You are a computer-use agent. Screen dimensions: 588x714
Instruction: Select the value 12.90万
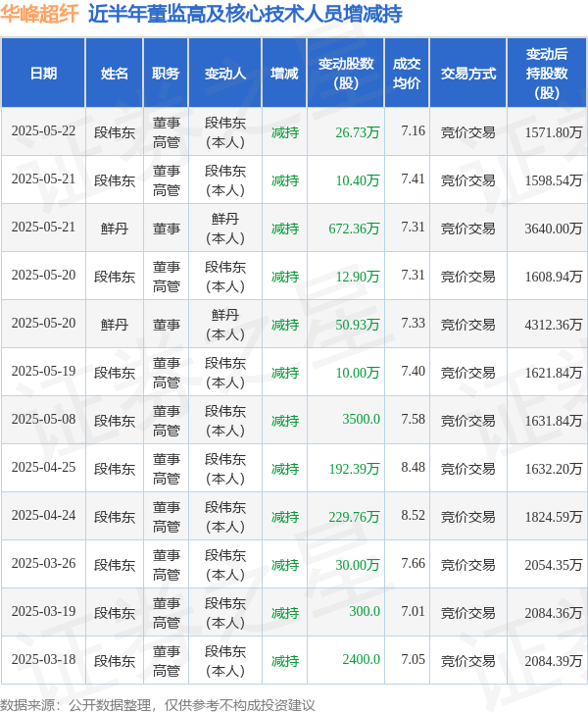point(358,277)
